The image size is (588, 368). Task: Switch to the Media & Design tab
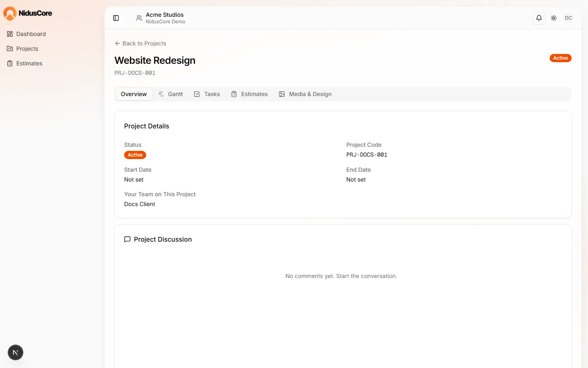pos(305,94)
